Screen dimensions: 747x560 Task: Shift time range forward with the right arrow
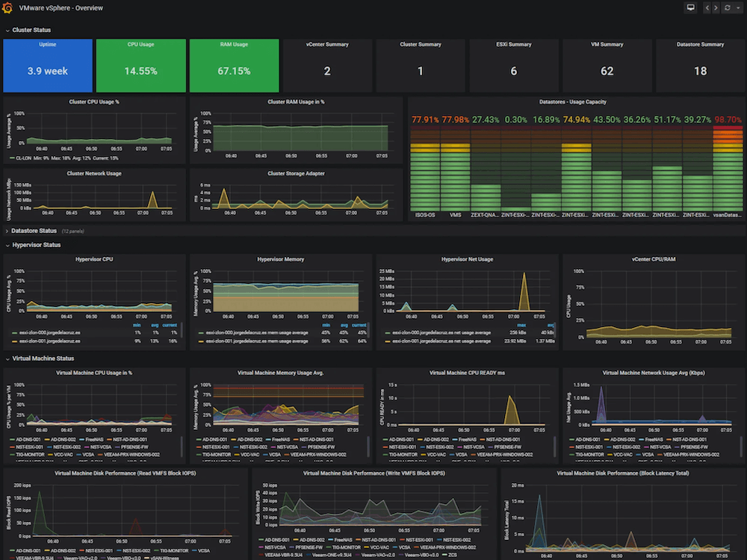pos(716,7)
